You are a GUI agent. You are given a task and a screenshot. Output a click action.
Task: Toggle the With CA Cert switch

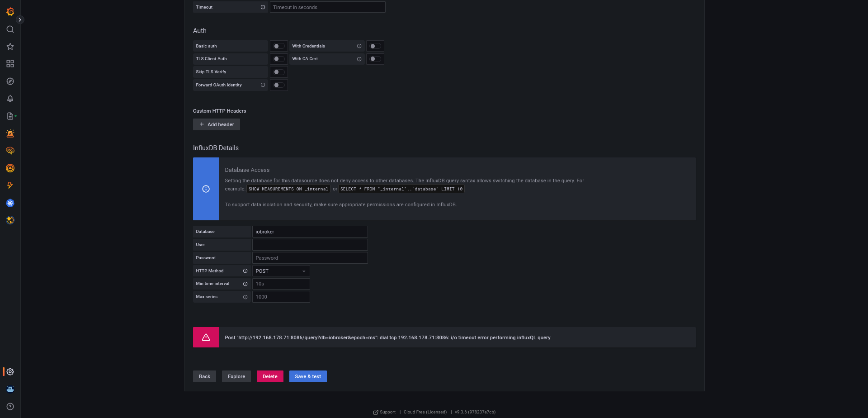pyautogui.click(x=375, y=59)
